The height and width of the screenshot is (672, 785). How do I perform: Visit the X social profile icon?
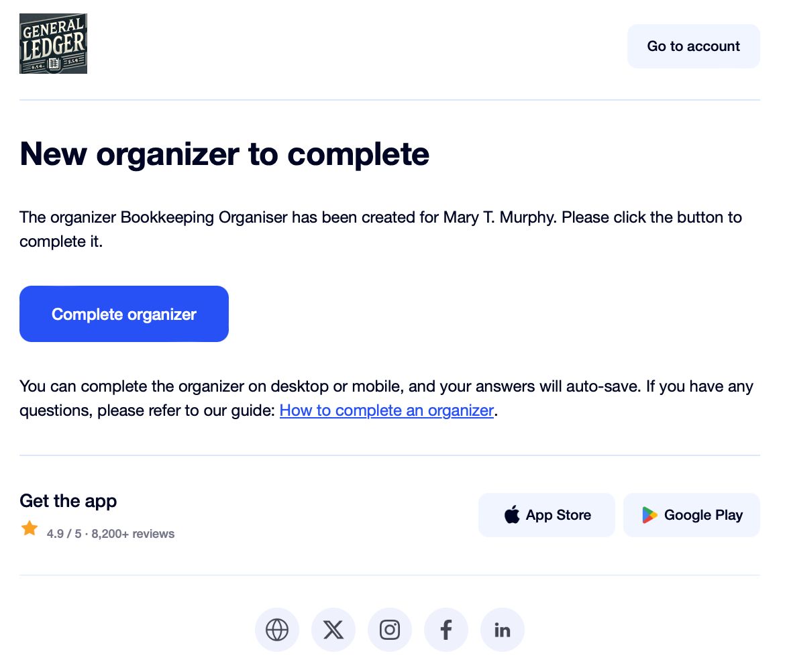333,630
